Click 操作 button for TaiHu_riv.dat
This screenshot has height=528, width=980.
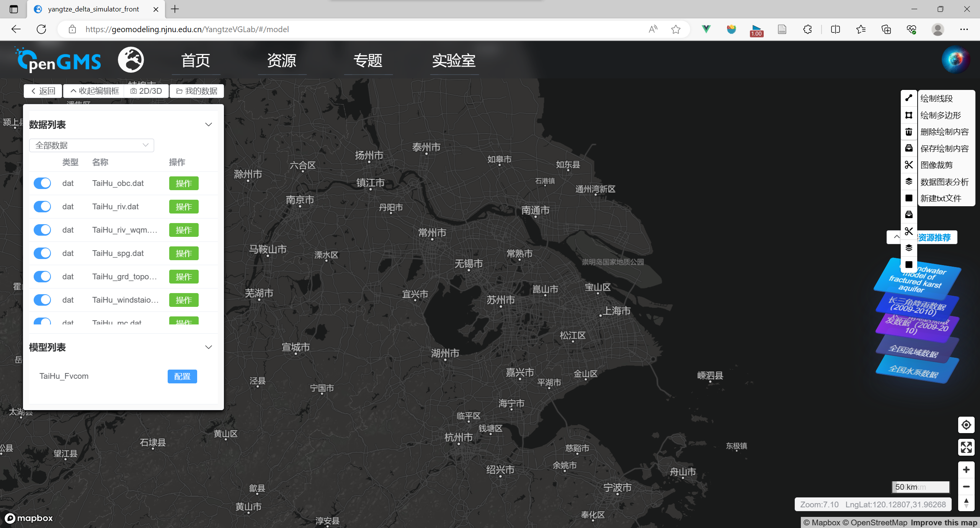pyautogui.click(x=184, y=207)
